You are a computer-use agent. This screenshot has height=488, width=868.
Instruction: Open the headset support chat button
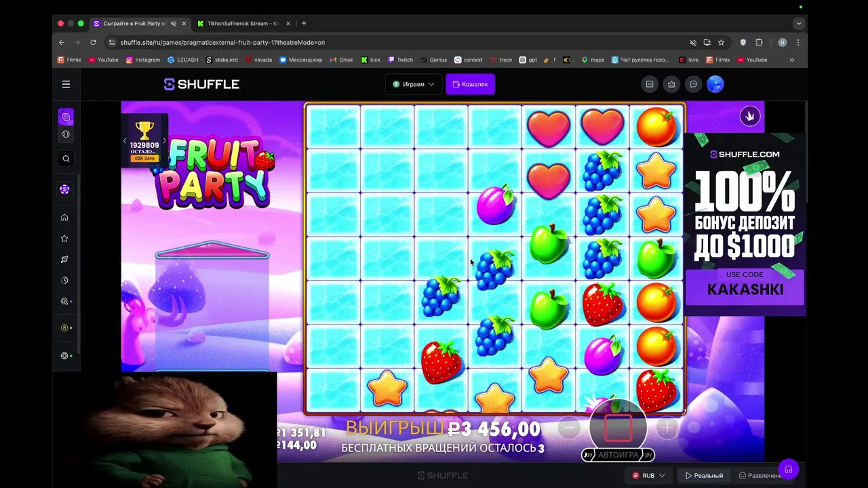click(788, 469)
